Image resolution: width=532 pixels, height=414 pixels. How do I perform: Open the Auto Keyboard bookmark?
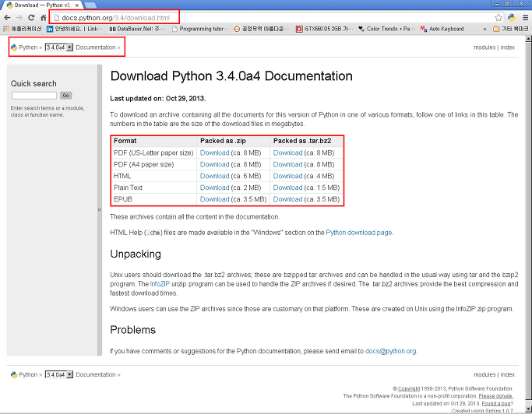point(442,29)
